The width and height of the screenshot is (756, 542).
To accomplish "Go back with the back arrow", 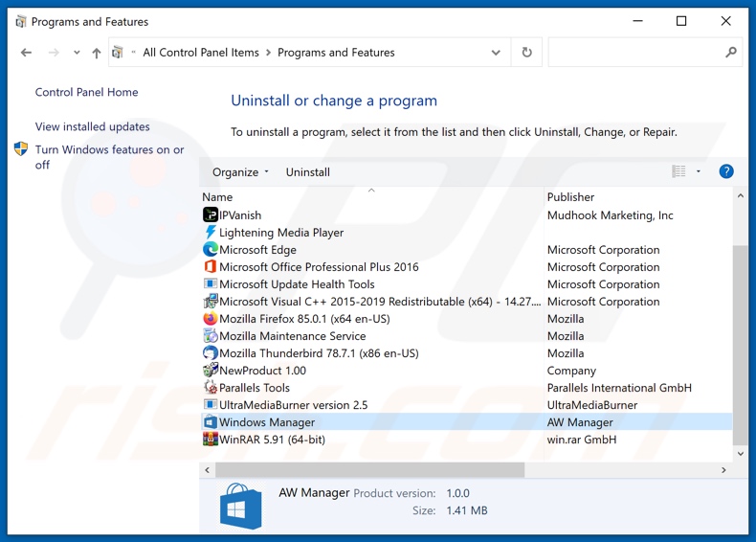I will tap(26, 53).
